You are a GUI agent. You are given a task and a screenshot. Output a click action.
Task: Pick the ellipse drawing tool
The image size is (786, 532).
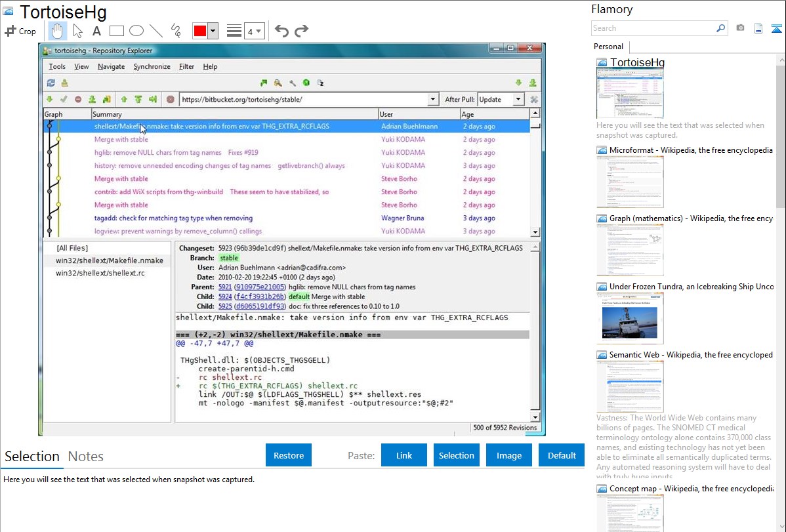[x=136, y=31]
